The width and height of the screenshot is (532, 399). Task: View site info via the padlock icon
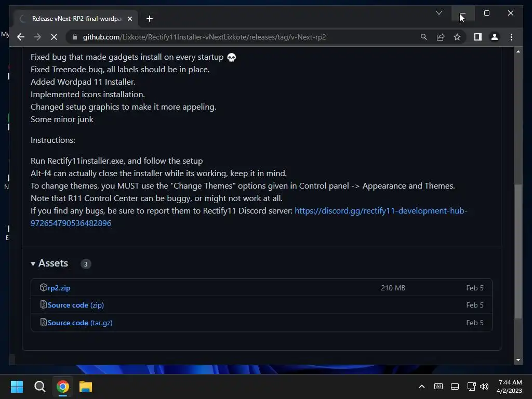click(x=75, y=37)
